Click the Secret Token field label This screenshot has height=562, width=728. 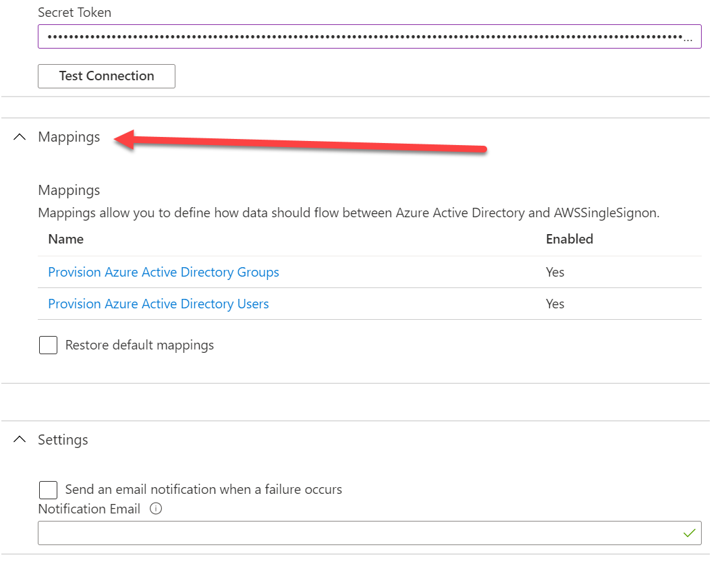tap(74, 13)
